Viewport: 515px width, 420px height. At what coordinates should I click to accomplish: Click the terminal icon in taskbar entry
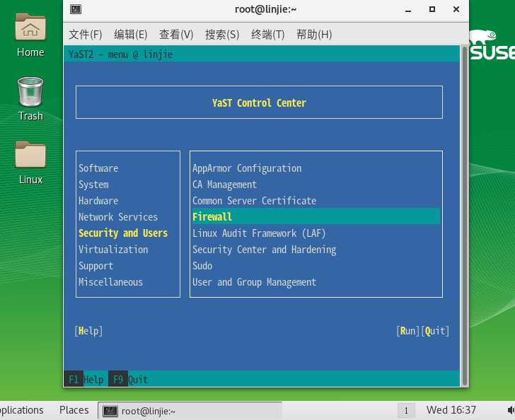[110, 411]
